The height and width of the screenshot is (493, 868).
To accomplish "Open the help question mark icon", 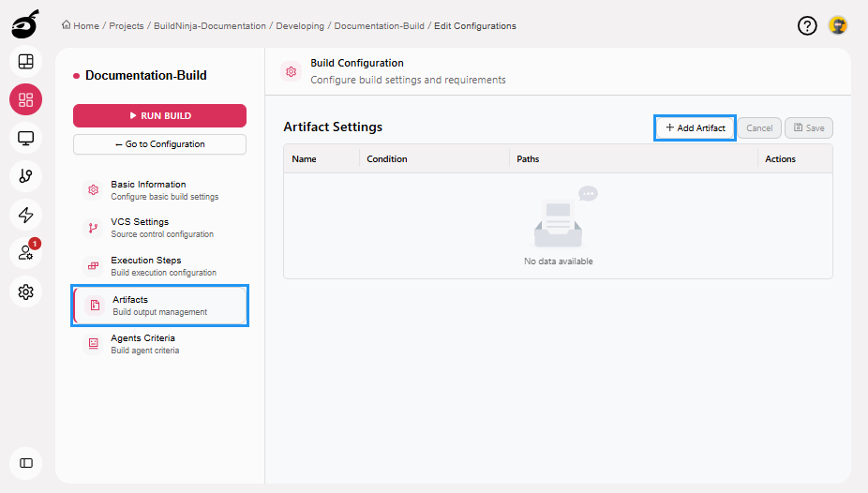I will [x=807, y=25].
